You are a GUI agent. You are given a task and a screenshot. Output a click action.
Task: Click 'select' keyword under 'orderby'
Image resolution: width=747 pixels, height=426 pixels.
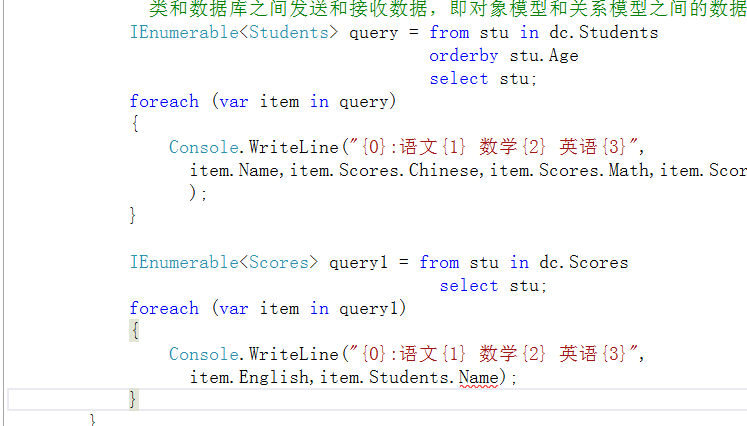point(459,79)
